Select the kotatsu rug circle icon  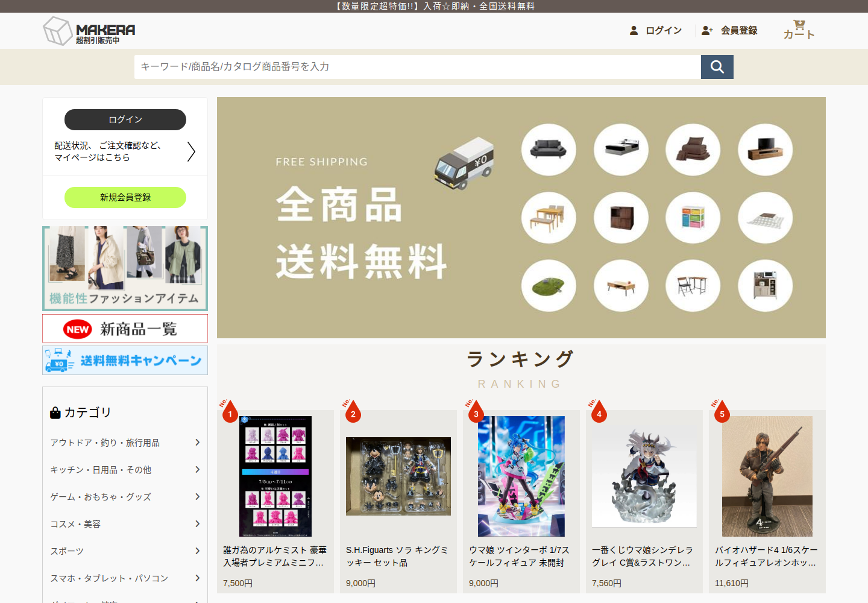pyautogui.click(x=766, y=218)
